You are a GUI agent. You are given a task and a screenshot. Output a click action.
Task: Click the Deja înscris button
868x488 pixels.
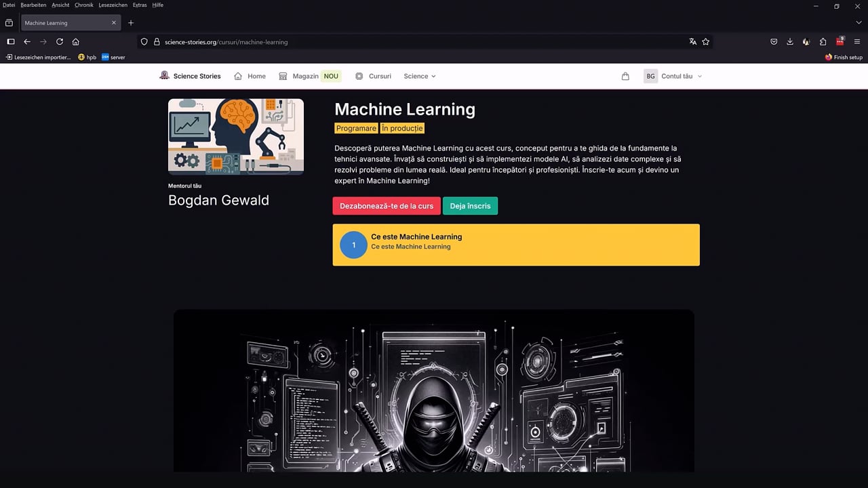[x=470, y=206]
